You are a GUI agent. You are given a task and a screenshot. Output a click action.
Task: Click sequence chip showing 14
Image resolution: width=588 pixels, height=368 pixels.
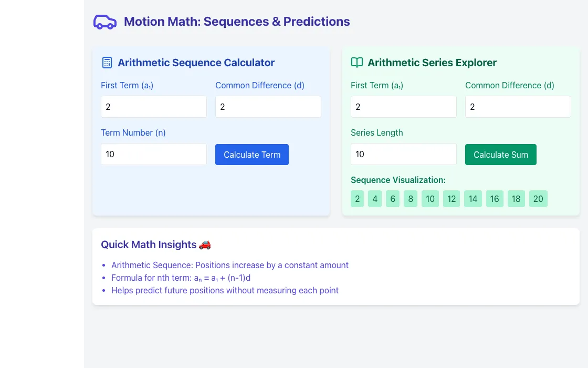(x=473, y=199)
